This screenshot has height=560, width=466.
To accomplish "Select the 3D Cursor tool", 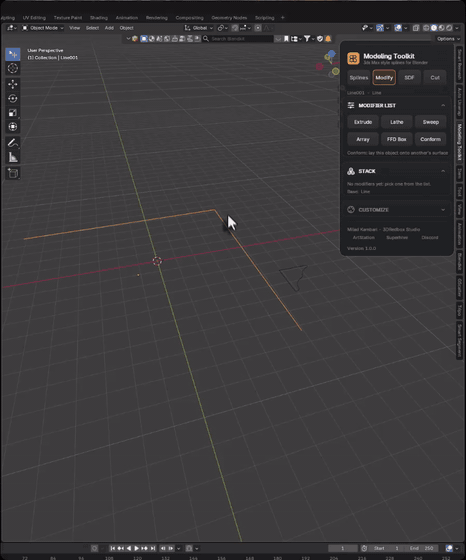I will [x=13, y=68].
